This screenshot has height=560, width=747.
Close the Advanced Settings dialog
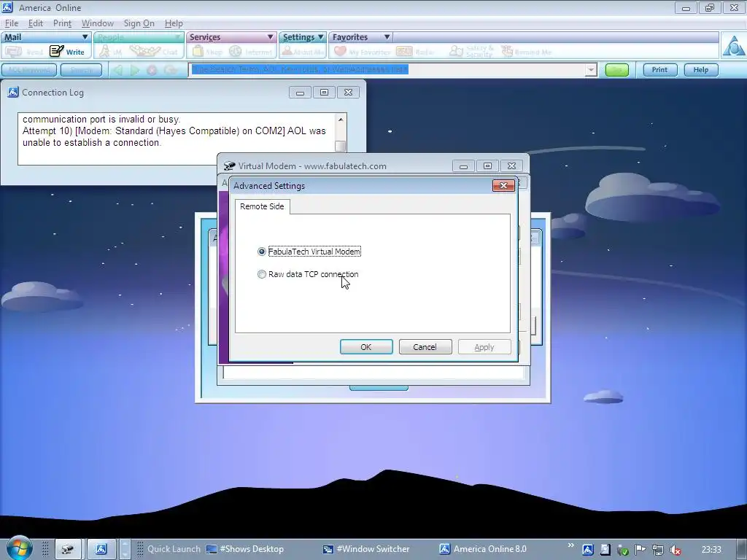coord(503,186)
